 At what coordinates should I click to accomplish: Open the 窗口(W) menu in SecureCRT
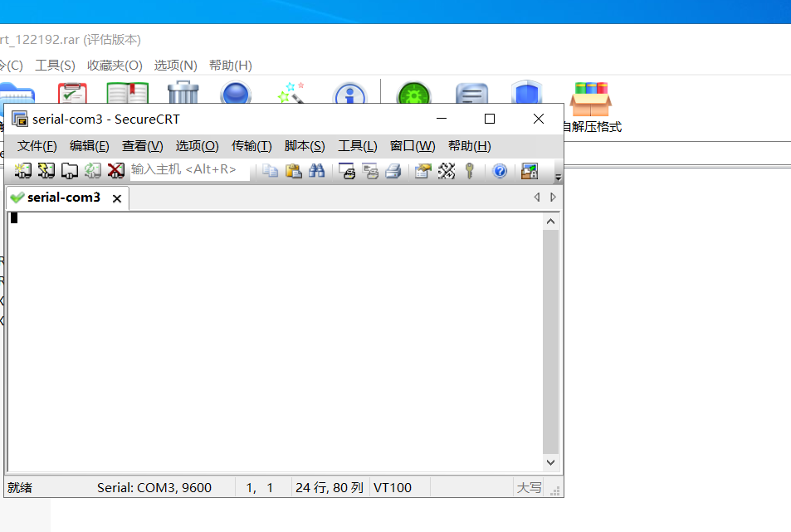(413, 146)
